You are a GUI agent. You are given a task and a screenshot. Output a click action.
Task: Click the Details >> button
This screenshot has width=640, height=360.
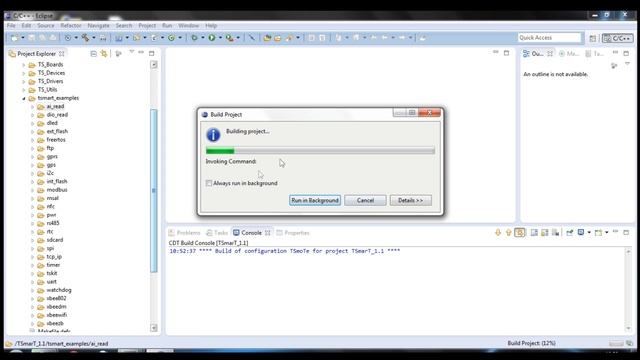pos(410,200)
